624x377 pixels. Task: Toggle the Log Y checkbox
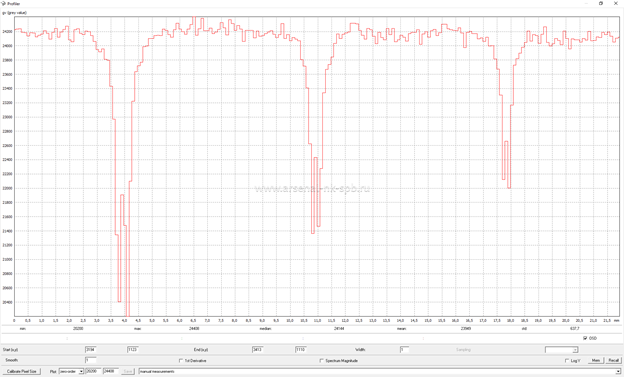click(x=567, y=361)
